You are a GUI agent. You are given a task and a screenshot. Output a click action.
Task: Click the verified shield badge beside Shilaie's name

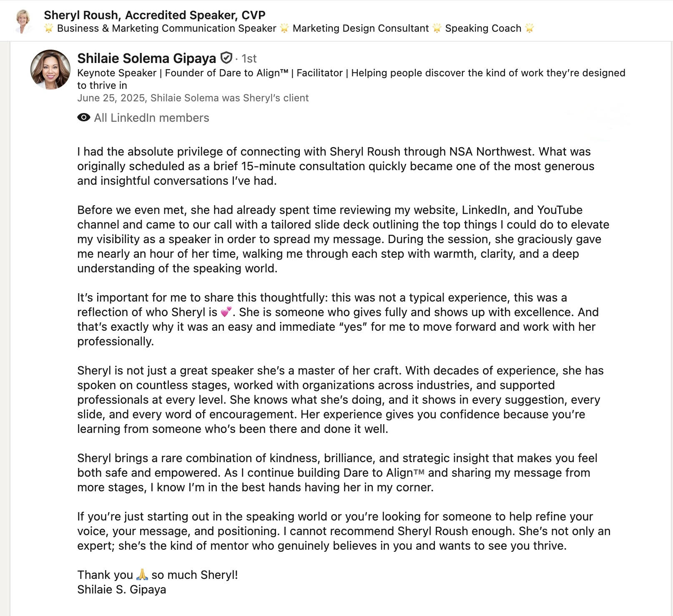226,58
